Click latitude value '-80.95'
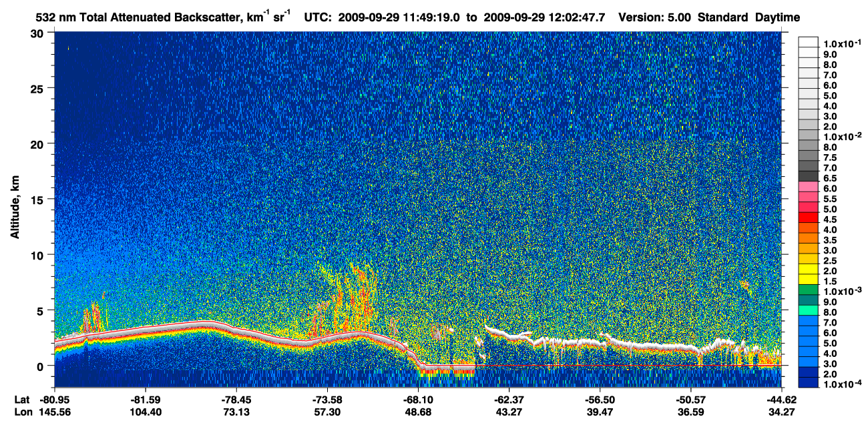This screenshot has width=868, height=445. coord(55,399)
